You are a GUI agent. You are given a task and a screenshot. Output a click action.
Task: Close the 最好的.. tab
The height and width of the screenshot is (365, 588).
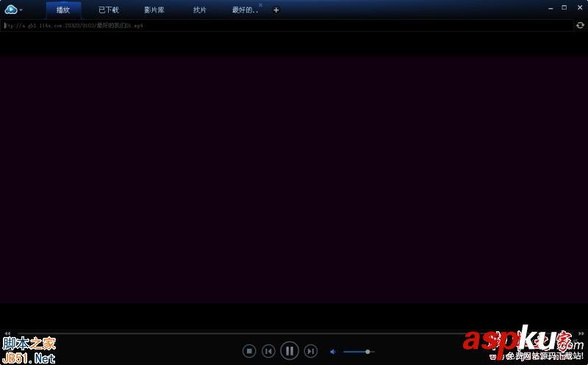point(261,5)
